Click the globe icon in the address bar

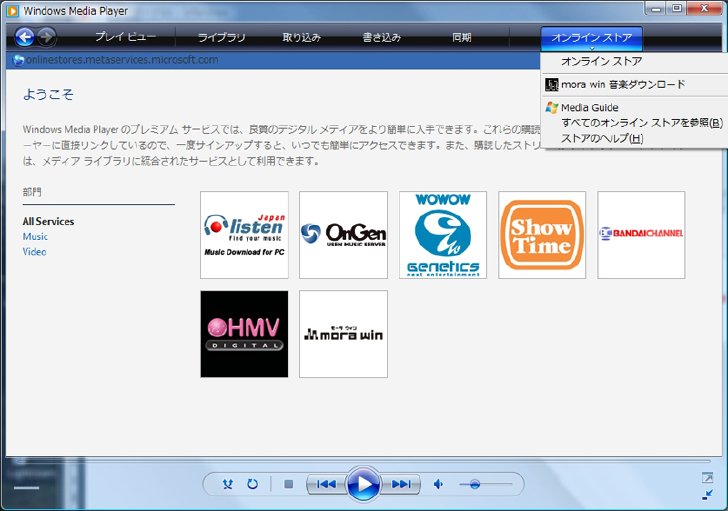[18, 60]
